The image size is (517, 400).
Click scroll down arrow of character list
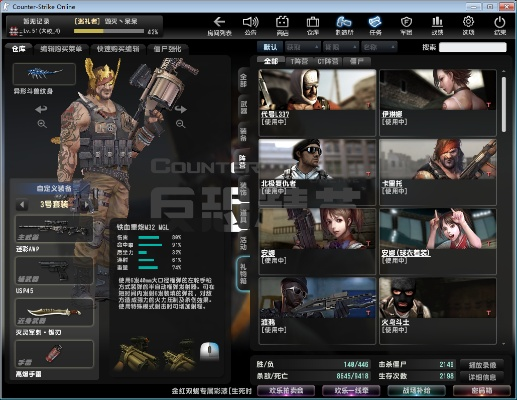[504, 344]
